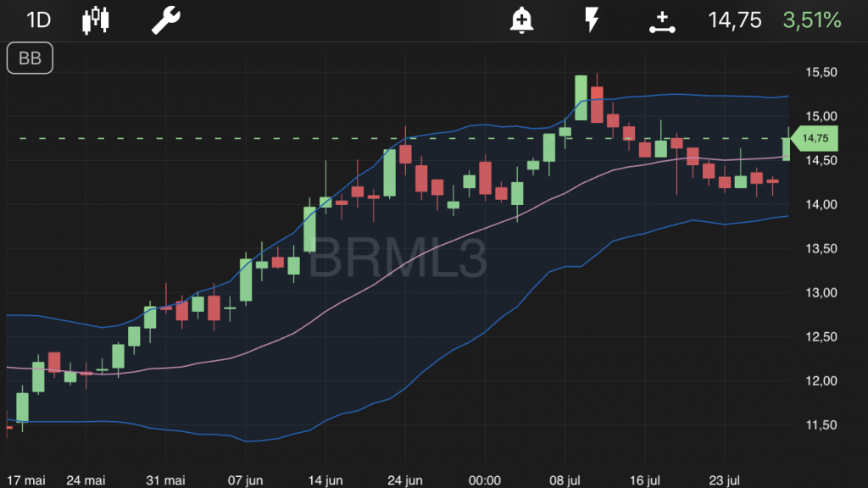Open the 1D timeframe selector
The width and height of the screenshot is (868, 488).
pyautogui.click(x=39, y=20)
